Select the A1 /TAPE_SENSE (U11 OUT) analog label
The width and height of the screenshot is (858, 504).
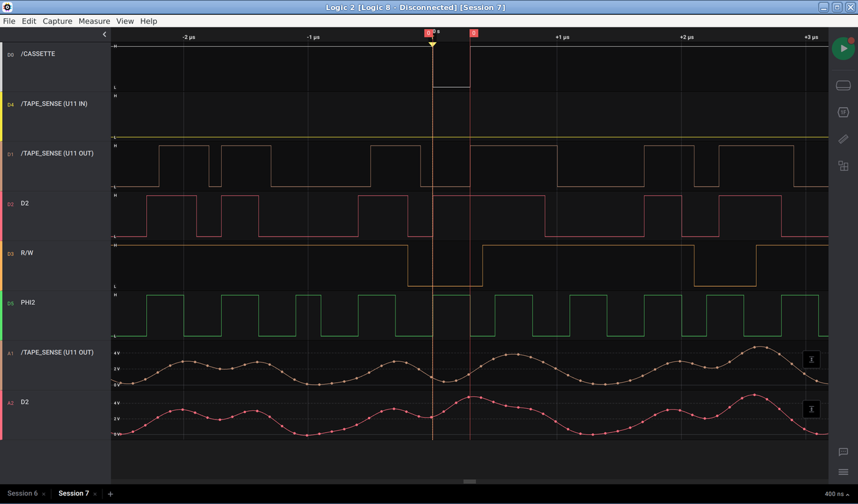[57, 352]
